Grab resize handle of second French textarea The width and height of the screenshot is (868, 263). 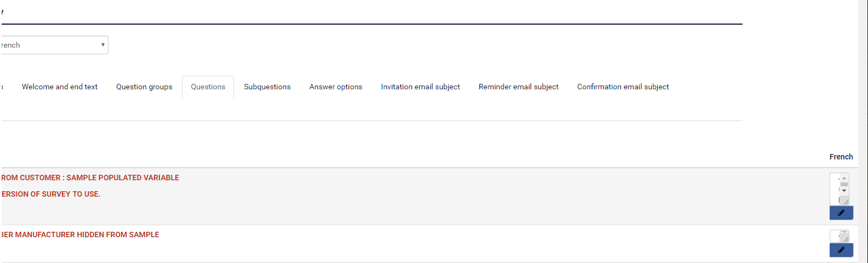pos(846,239)
